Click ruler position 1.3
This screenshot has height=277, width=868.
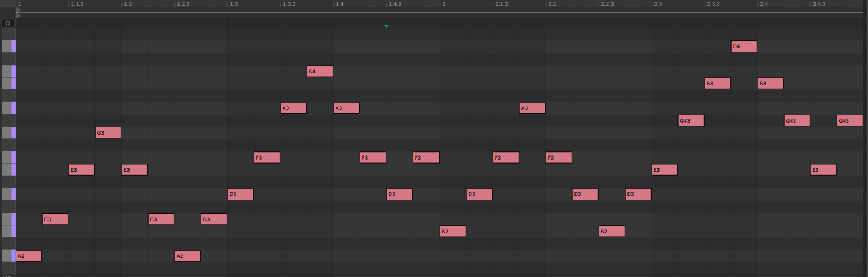pyautogui.click(x=234, y=4)
